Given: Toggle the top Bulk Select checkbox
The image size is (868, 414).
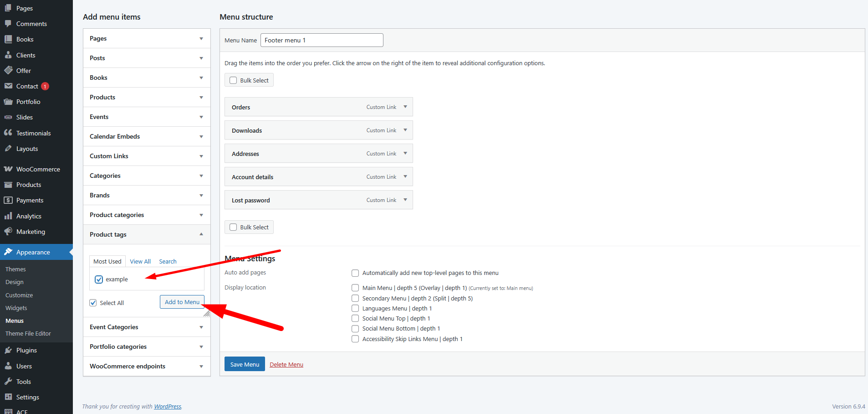Looking at the screenshot, I should (233, 80).
